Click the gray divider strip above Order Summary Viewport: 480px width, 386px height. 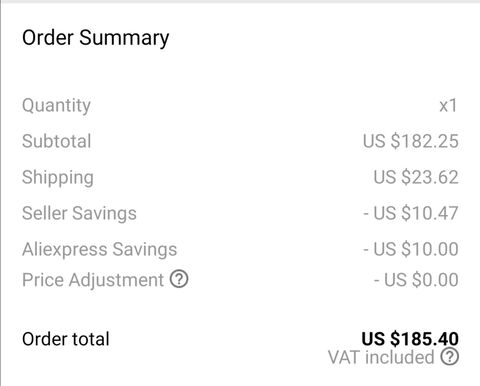[x=240, y=1]
